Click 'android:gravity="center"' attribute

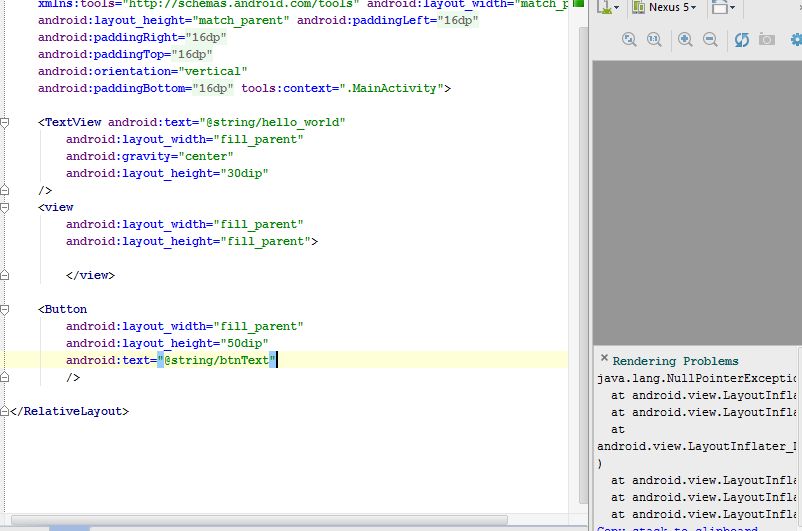coord(149,157)
